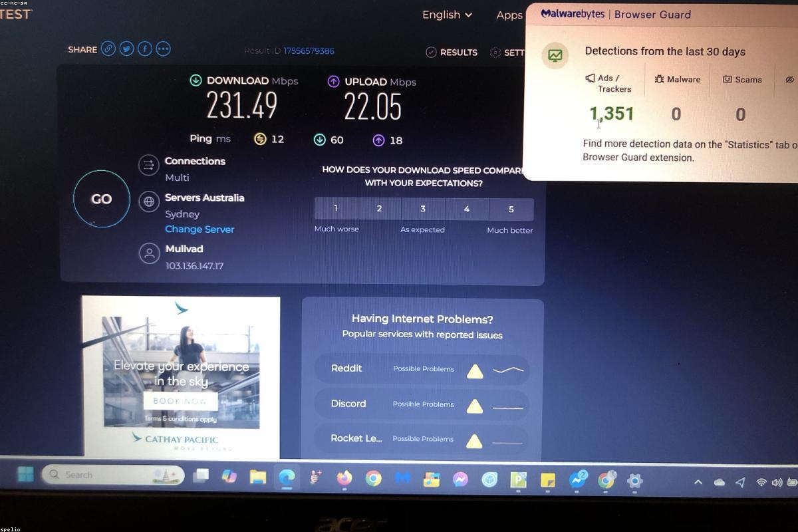Screen dimensions: 798x532
Task: Select the Scams detection category
Action: point(742,79)
